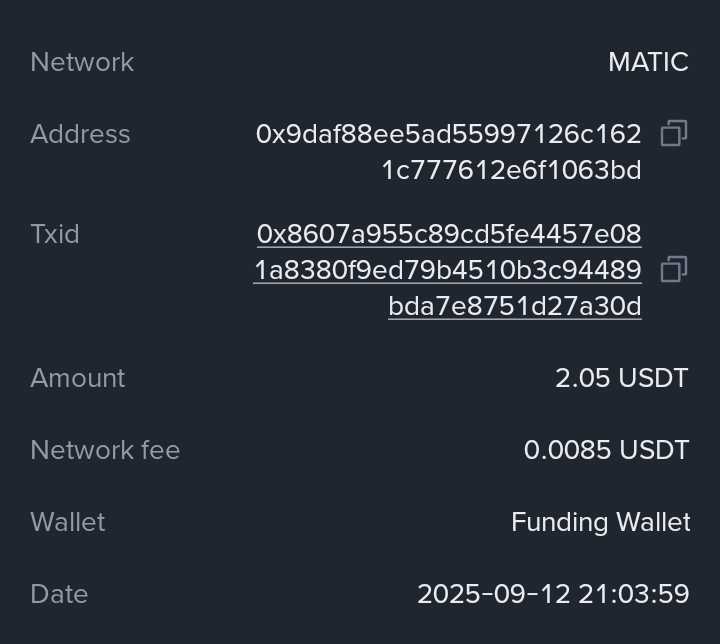Click the Address label
Screen dimensions: 720x644
pyautogui.click(x=80, y=134)
